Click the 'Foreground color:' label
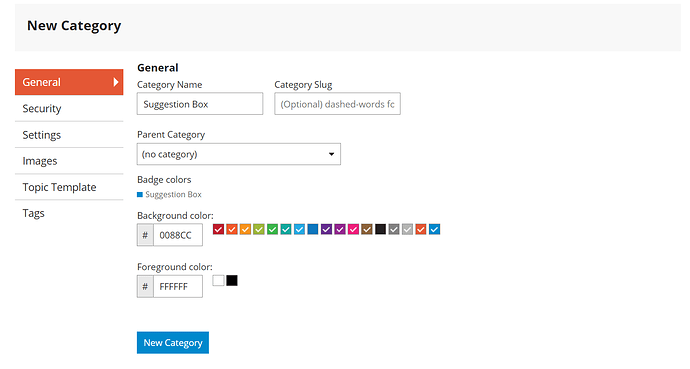 (175, 267)
